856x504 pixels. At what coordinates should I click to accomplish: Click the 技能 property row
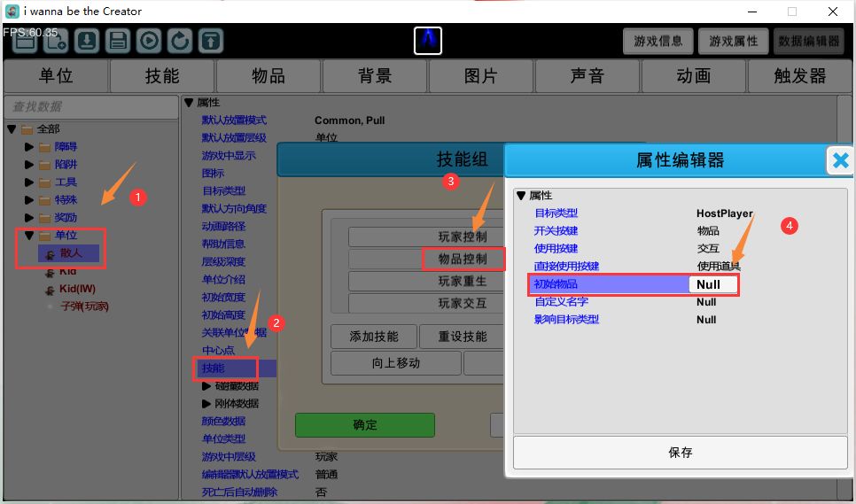(236, 368)
